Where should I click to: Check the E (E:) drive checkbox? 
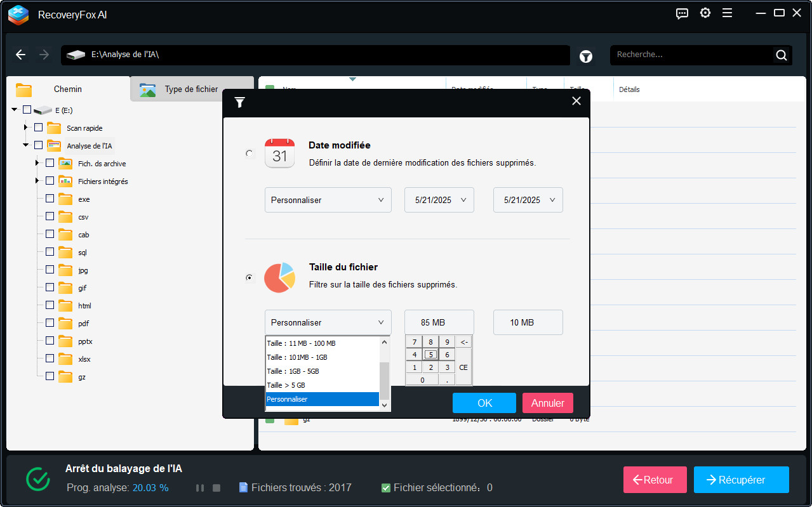(27, 110)
